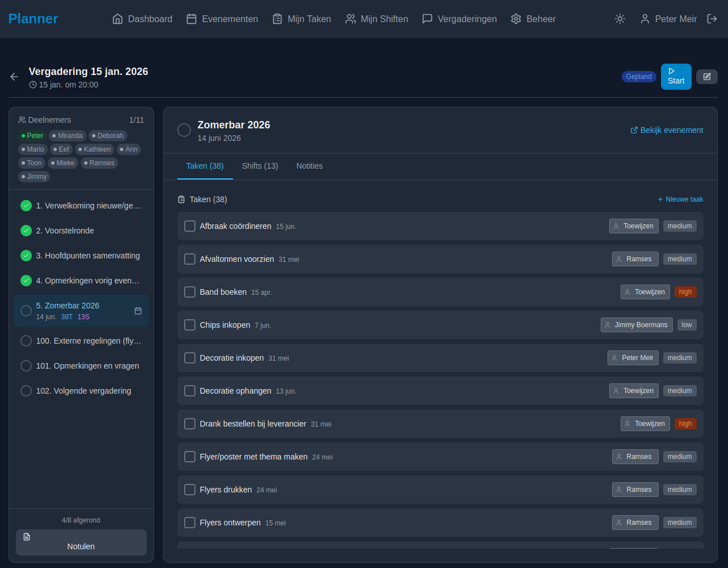This screenshot has height=568, width=728.
Task: Go to Evenementen in the navigation
Action: pyautogui.click(x=222, y=19)
